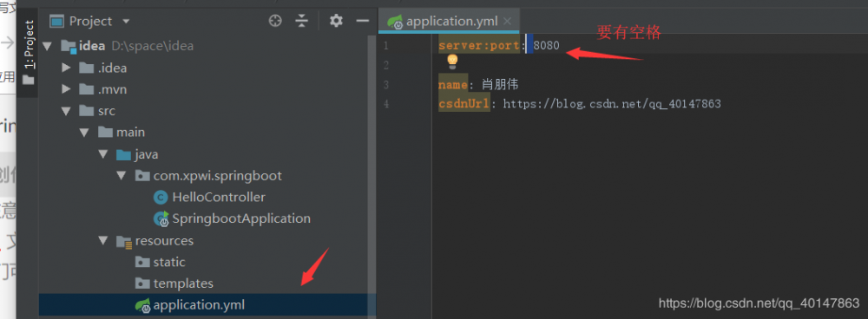Expand the .mvn folder

pos(67,89)
